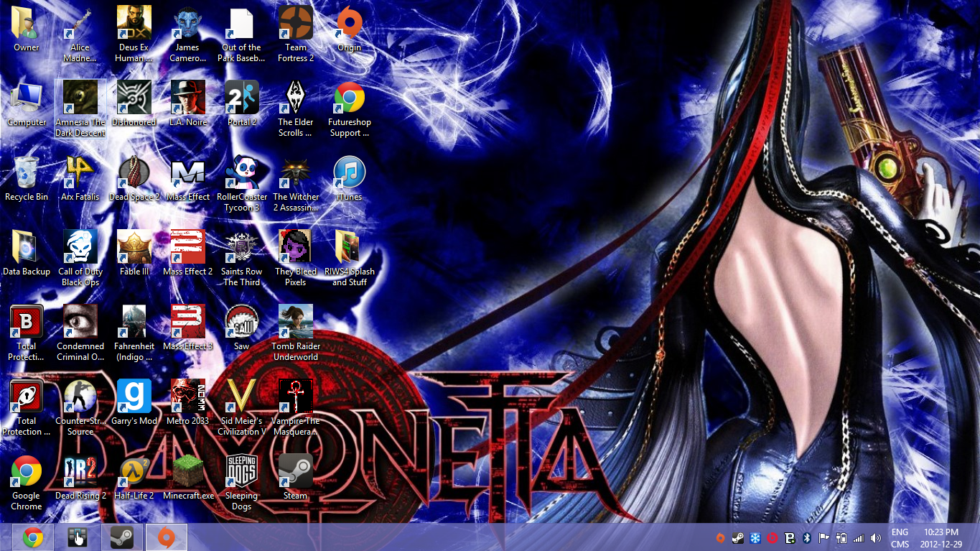This screenshot has height=551, width=980.
Task: Select the Tomb Raider Underworld icon
Action: click(295, 323)
